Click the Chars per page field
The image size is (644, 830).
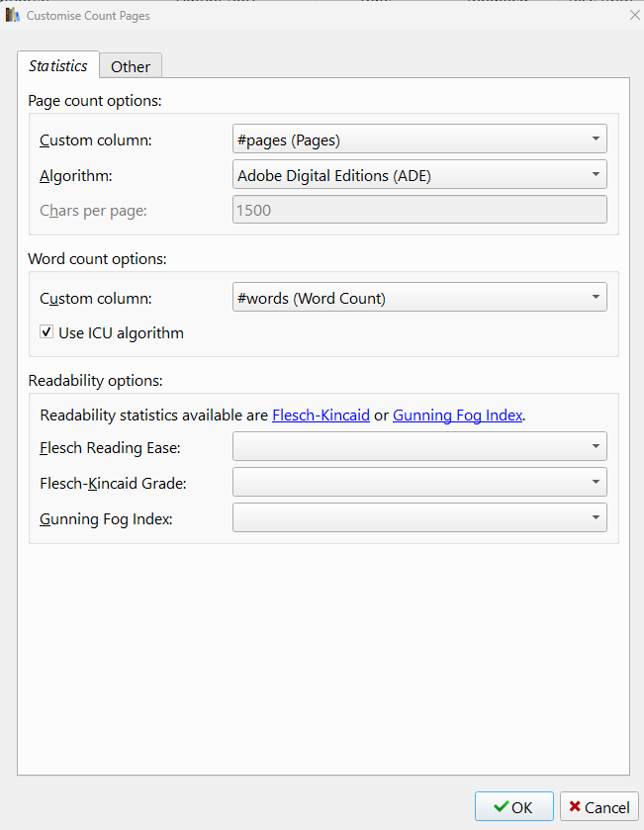pyautogui.click(x=419, y=210)
